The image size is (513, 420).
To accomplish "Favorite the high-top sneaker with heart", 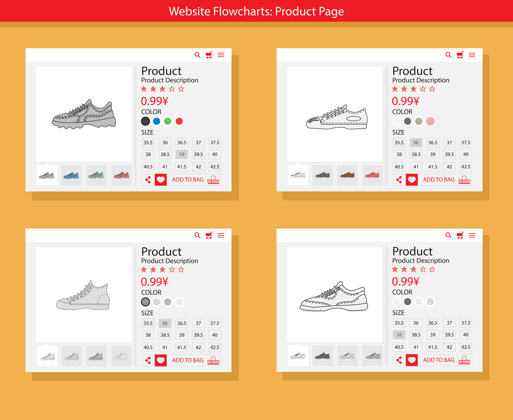I will (161, 361).
